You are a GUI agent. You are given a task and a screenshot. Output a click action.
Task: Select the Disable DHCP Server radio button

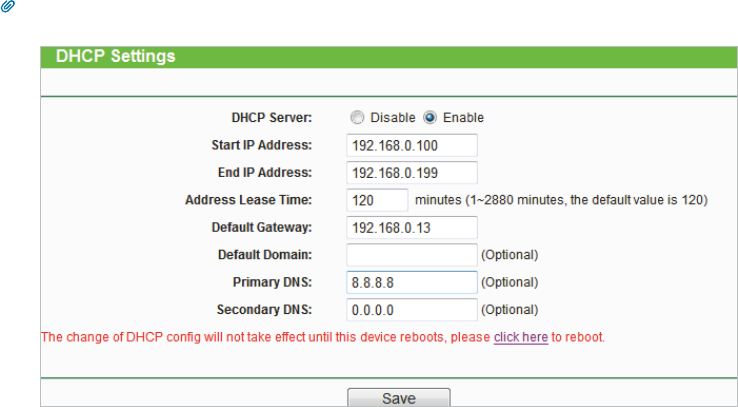click(357, 117)
